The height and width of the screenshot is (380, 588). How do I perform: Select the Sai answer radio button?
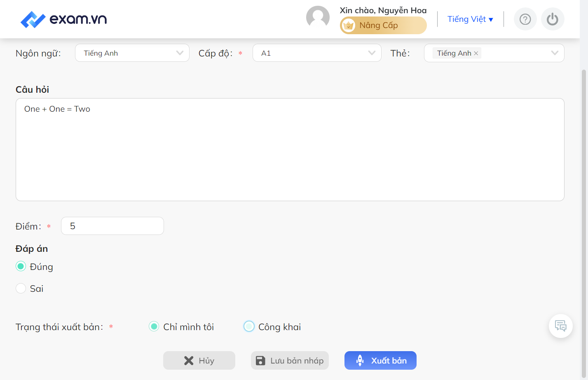pyautogui.click(x=21, y=288)
